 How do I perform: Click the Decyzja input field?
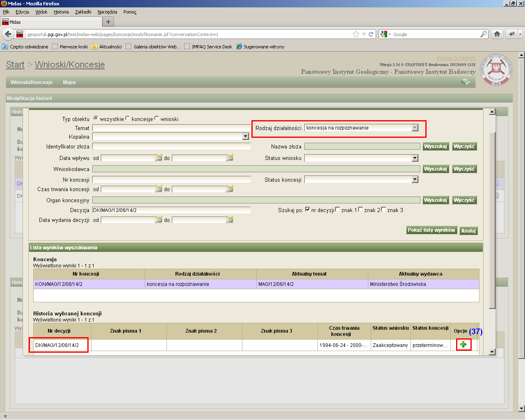171,210
